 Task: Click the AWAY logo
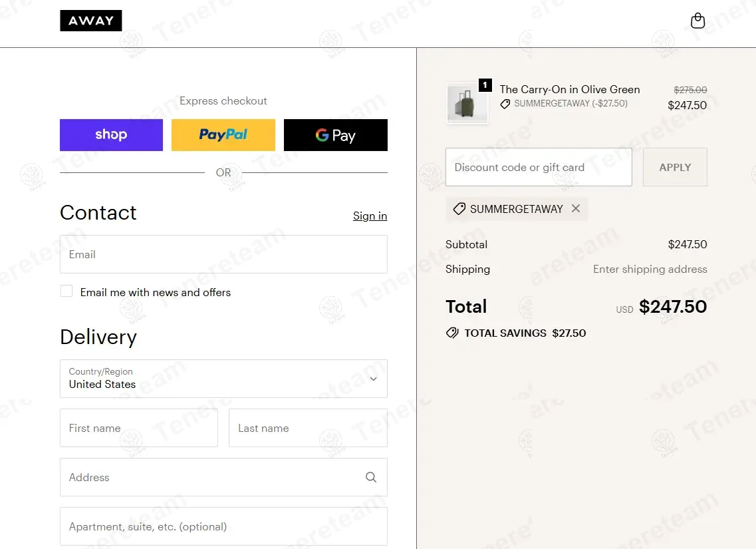pos(91,21)
